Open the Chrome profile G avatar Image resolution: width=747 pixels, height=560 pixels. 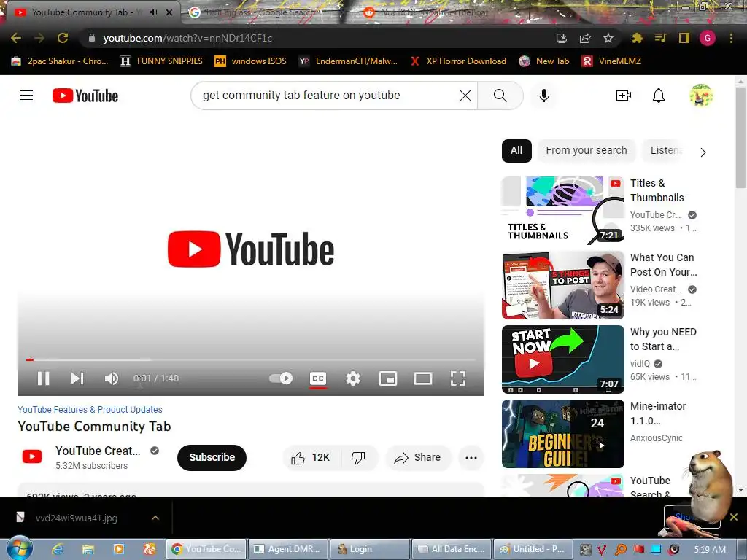click(x=708, y=38)
